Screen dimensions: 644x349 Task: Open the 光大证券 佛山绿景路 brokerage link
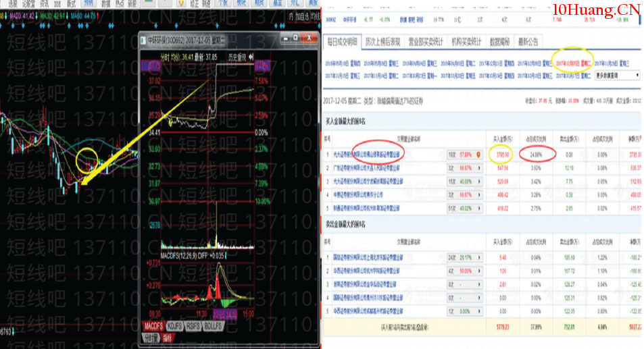click(366, 155)
